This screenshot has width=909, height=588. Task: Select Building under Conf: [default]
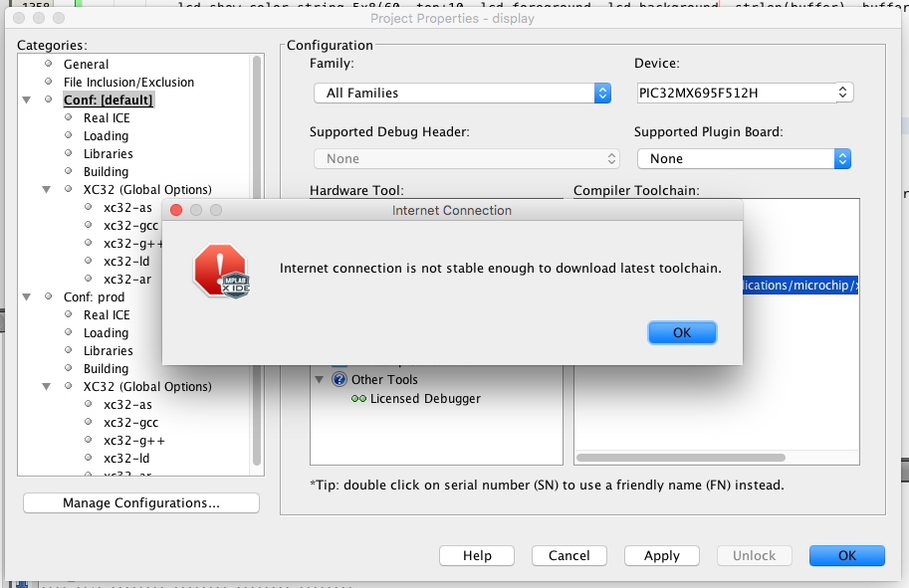coord(107,172)
